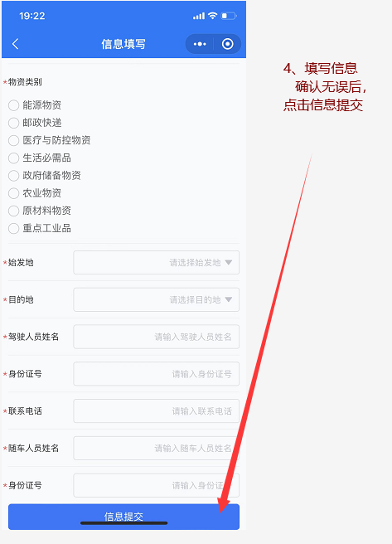Focus the 驾驶人员姓名 input field

click(x=157, y=337)
